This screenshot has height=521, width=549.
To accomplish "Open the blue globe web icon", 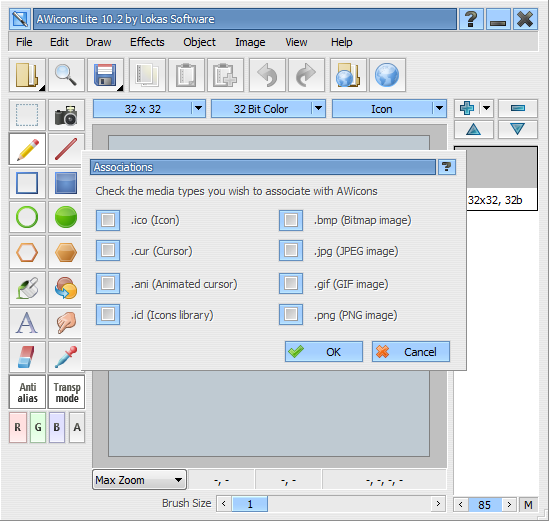I will 387,75.
